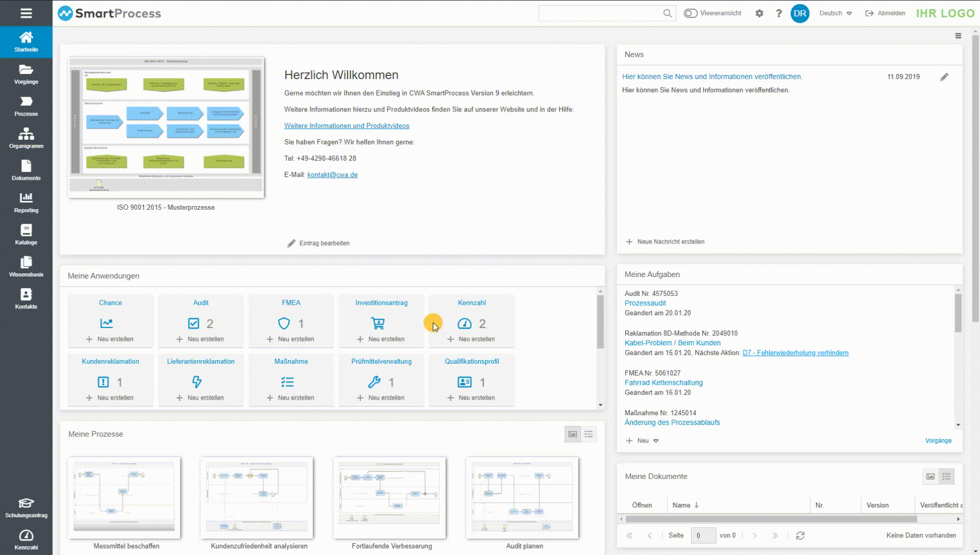Screen dimensions: 980x555
Task: Open D7 - Fehlerwiederholung verhindern link
Action: 795,353
